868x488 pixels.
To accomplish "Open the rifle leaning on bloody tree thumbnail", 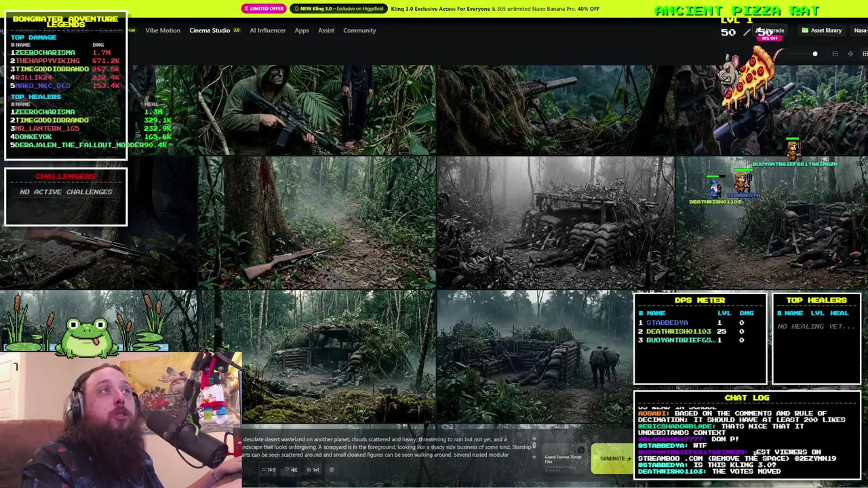I will tap(317, 222).
